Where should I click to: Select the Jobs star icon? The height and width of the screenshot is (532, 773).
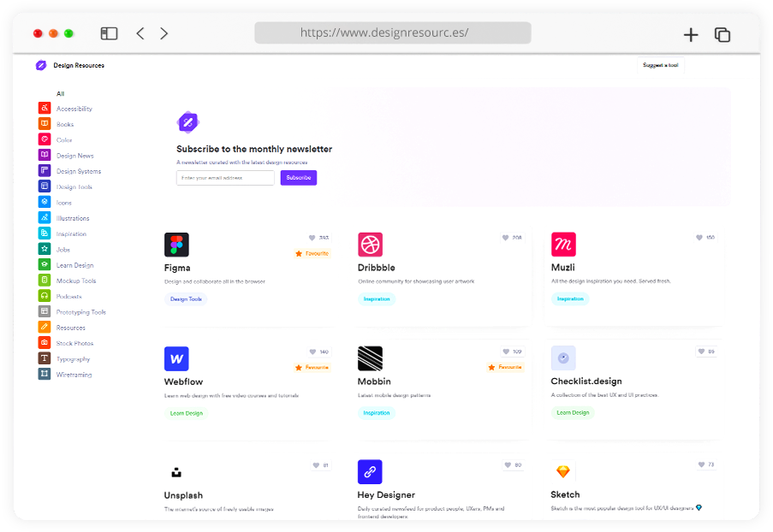(45, 249)
